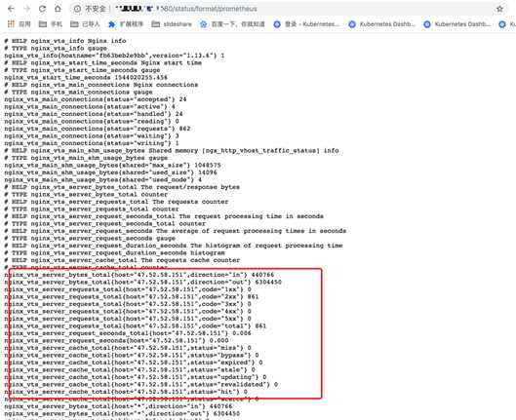Image resolution: width=516 pixels, height=420 pixels.
Task: Open the 登录 - Kubernetes bookmark
Action: [x=306, y=24]
